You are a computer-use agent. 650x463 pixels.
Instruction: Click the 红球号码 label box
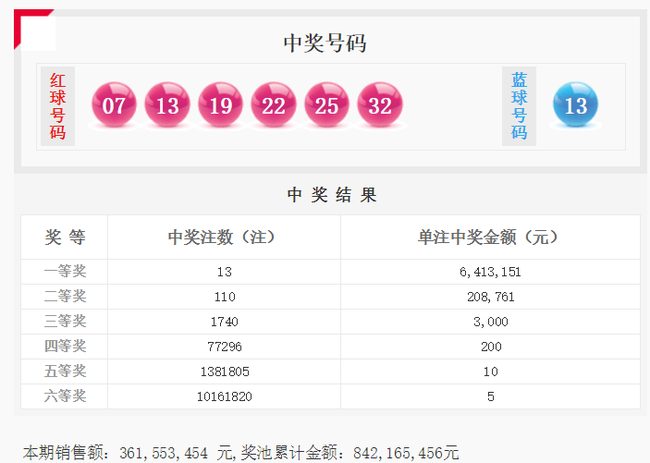pos(58,105)
